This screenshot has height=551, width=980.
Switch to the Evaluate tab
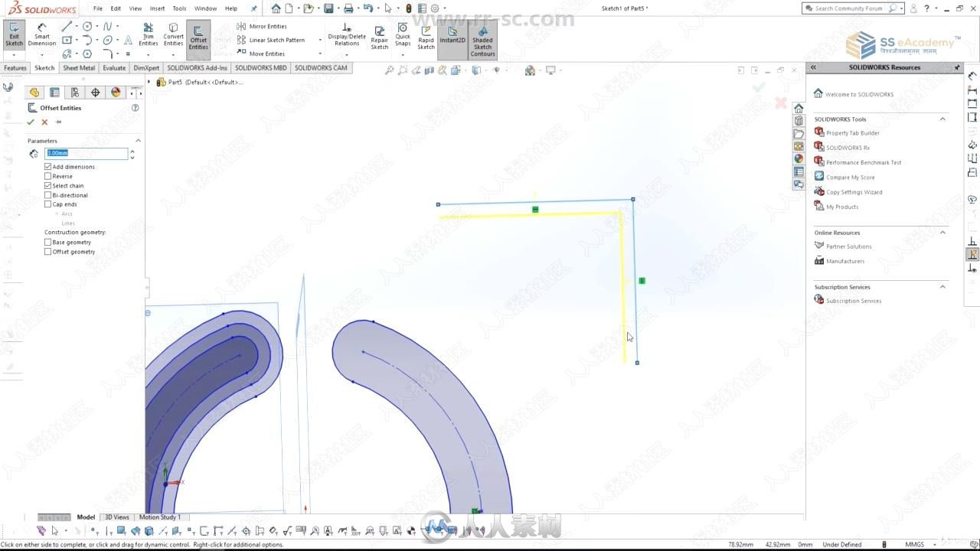point(114,68)
